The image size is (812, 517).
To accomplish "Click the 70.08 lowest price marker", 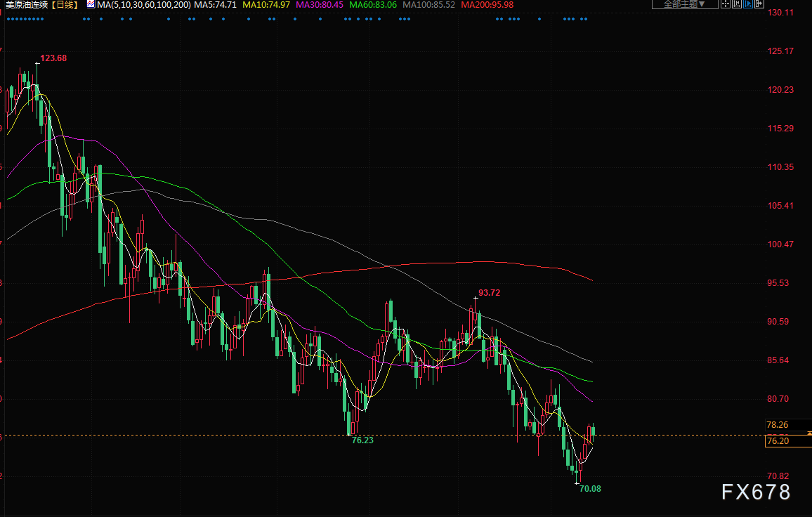I will pos(590,488).
